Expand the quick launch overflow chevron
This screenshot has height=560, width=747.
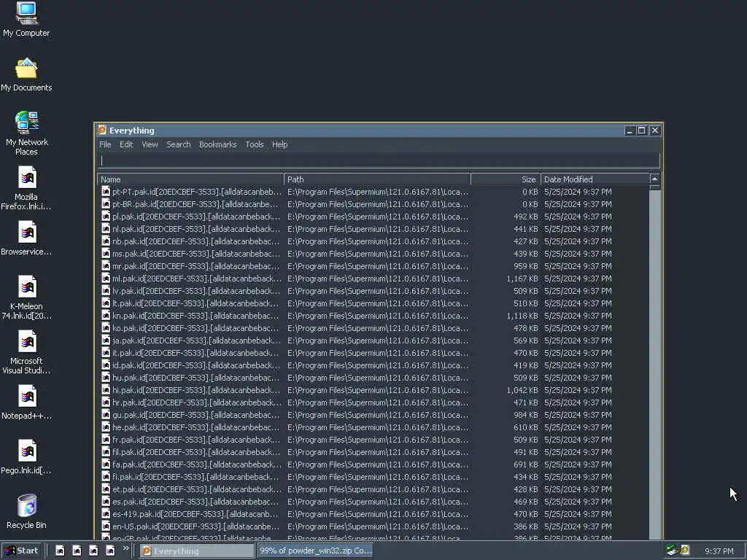click(x=125, y=548)
